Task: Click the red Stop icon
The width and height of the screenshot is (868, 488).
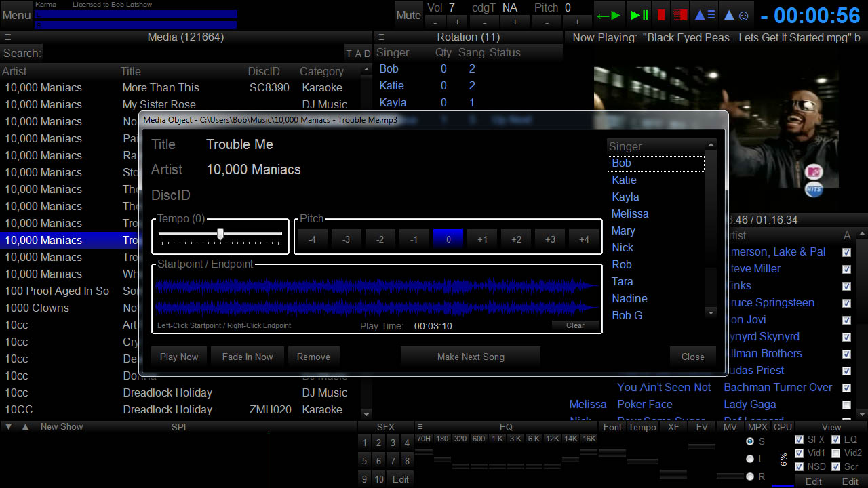Action: (x=661, y=15)
